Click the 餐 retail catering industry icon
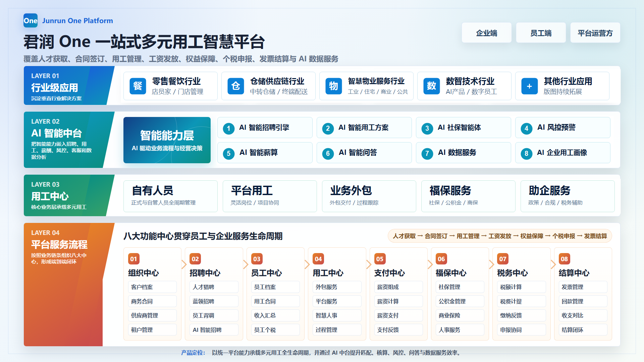The image size is (644, 362). (138, 86)
